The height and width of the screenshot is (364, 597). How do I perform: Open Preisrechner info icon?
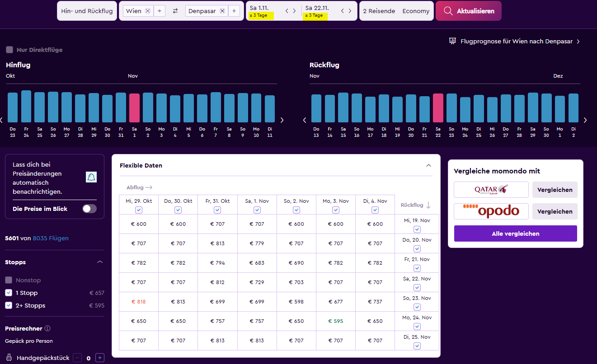pos(47,329)
